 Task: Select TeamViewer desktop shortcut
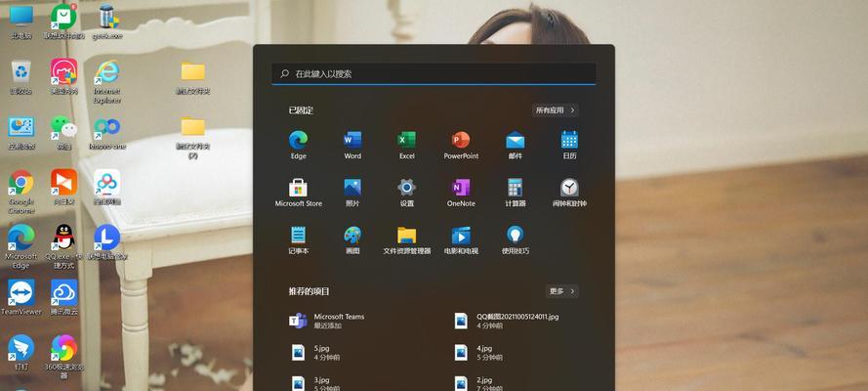(21, 297)
